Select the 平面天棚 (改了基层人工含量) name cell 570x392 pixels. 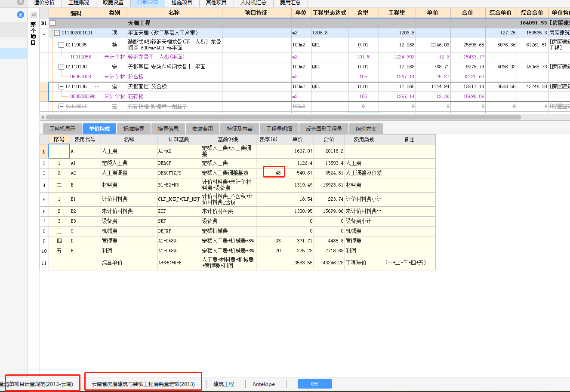[x=175, y=33]
